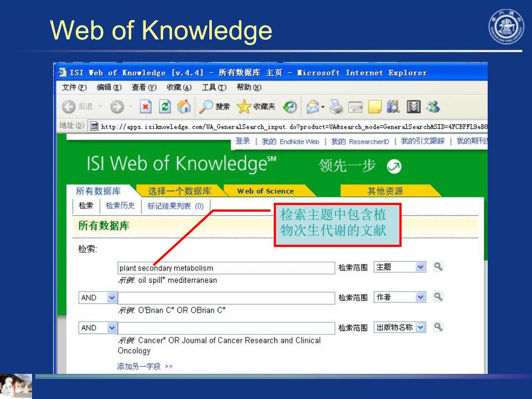532x399 pixels.
Task: Open Mail button dropdown arrow
Action: click(323, 107)
